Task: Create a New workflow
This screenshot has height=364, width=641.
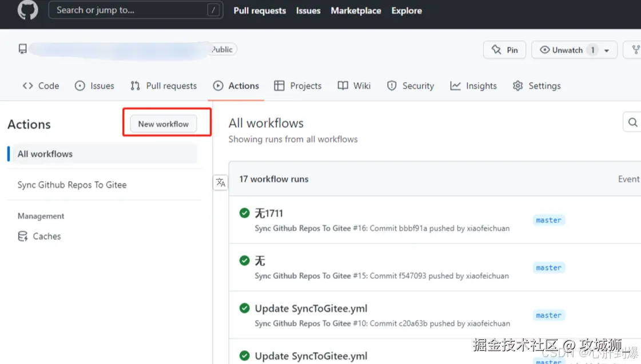Action: pos(163,124)
